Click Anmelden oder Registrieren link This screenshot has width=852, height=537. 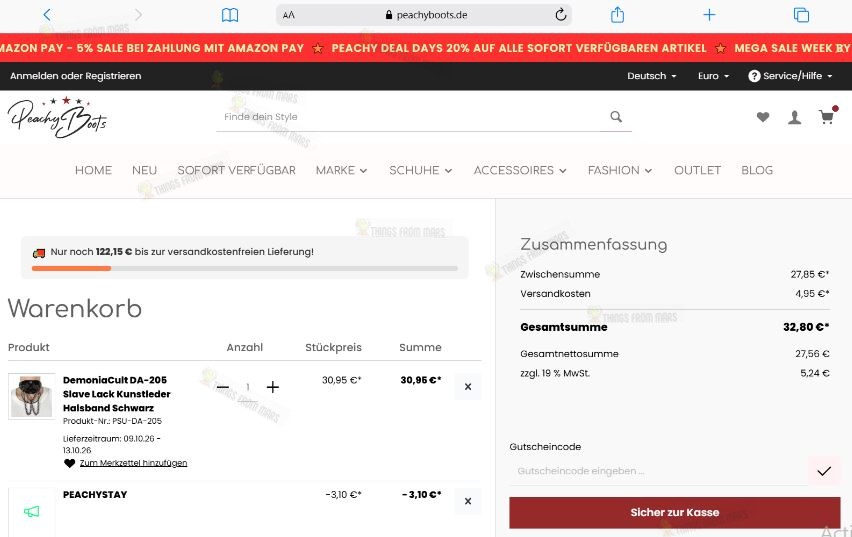click(x=76, y=76)
